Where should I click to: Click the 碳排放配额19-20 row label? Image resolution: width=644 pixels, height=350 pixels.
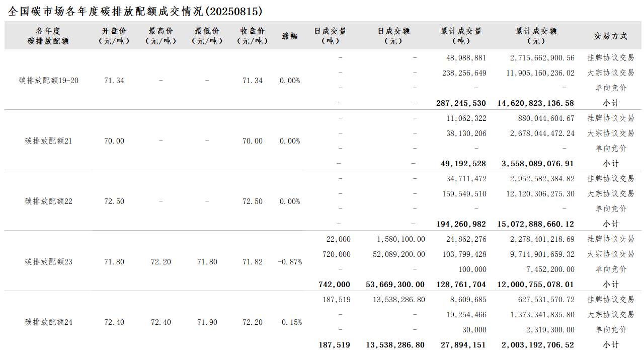click(x=49, y=81)
